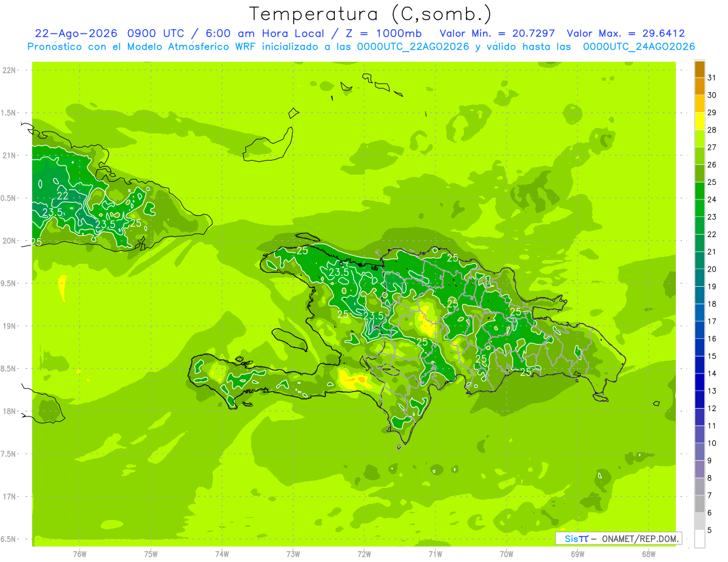The height and width of the screenshot is (562, 728).
Task: Click the '69W' longitude axis label
Action: pos(578,554)
